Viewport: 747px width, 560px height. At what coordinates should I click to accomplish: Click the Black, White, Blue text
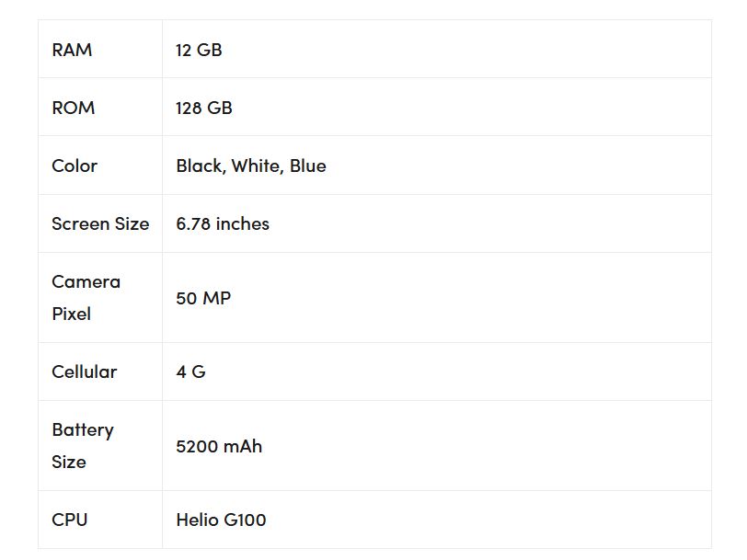pos(251,166)
